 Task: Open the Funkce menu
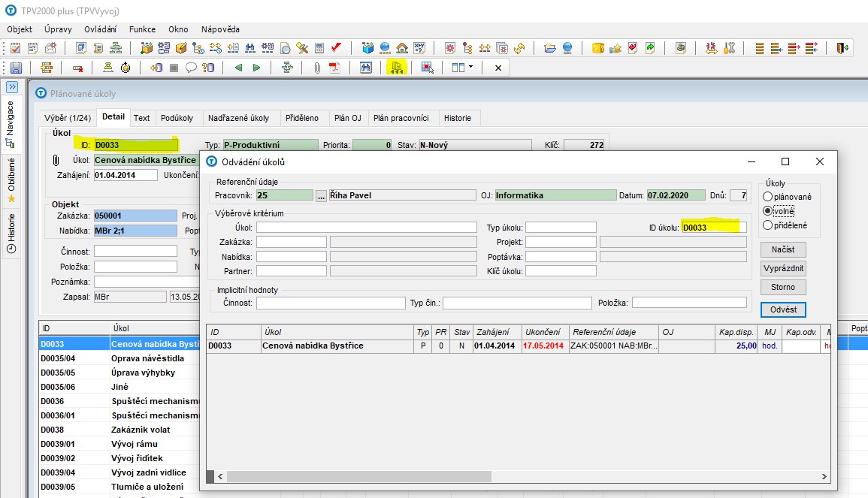[x=142, y=29]
